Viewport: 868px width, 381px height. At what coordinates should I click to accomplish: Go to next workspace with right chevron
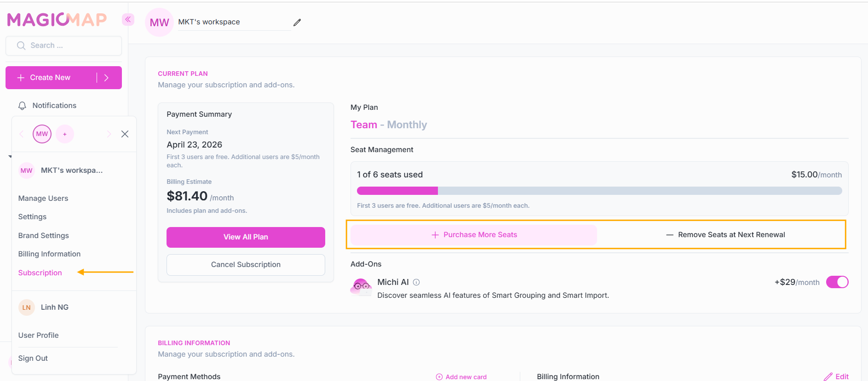click(x=109, y=134)
